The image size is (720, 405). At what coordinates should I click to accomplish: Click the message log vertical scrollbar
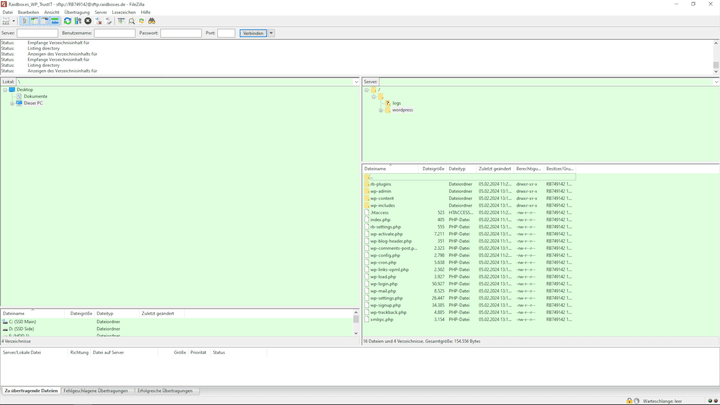click(716, 57)
